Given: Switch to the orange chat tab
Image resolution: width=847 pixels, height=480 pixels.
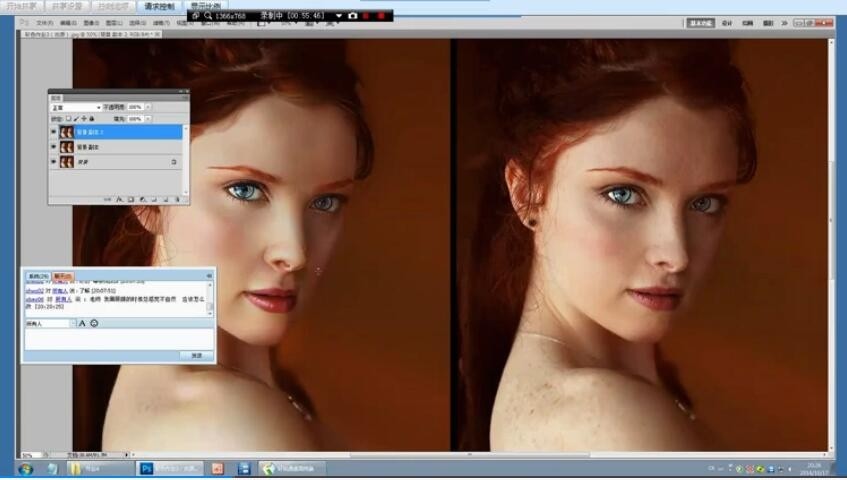Looking at the screenshot, I should [63, 276].
